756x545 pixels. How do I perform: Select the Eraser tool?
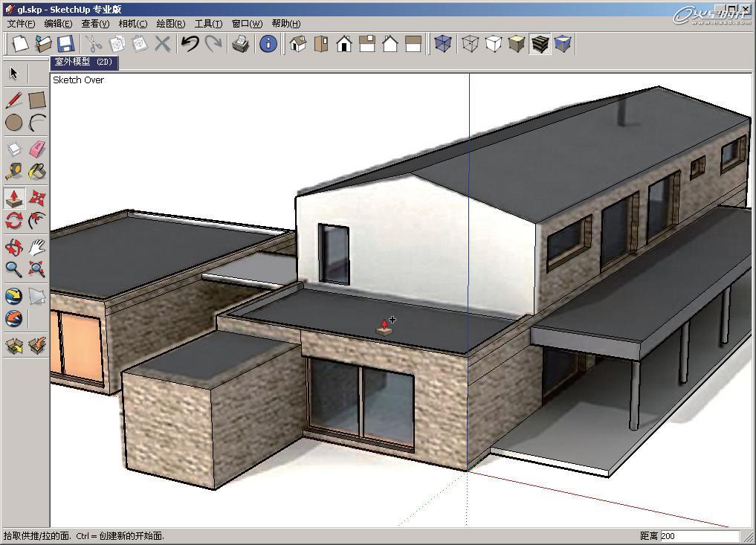click(x=37, y=149)
